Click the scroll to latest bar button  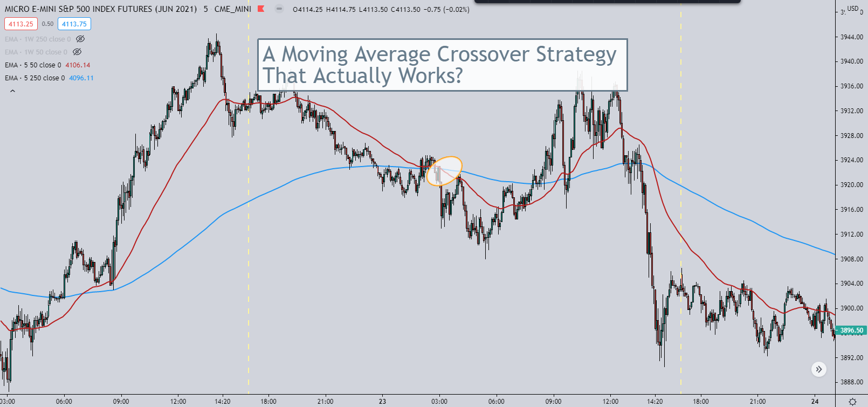[x=819, y=369]
